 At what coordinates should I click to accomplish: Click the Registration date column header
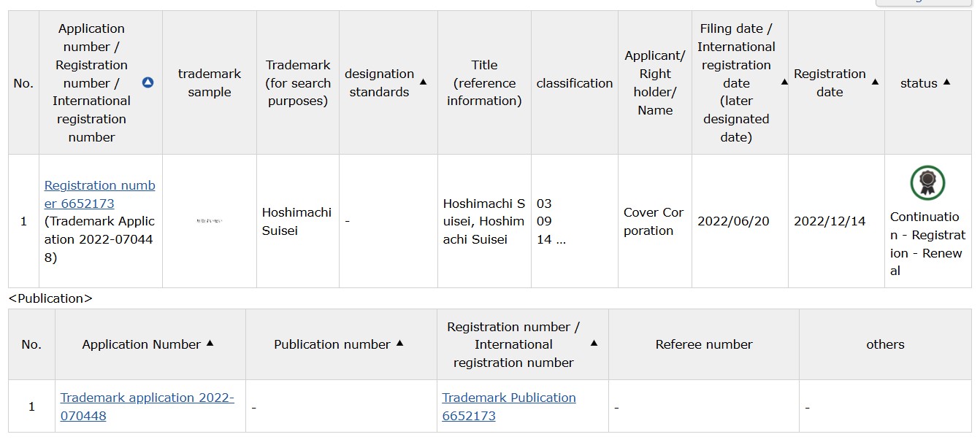click(836, 82)
